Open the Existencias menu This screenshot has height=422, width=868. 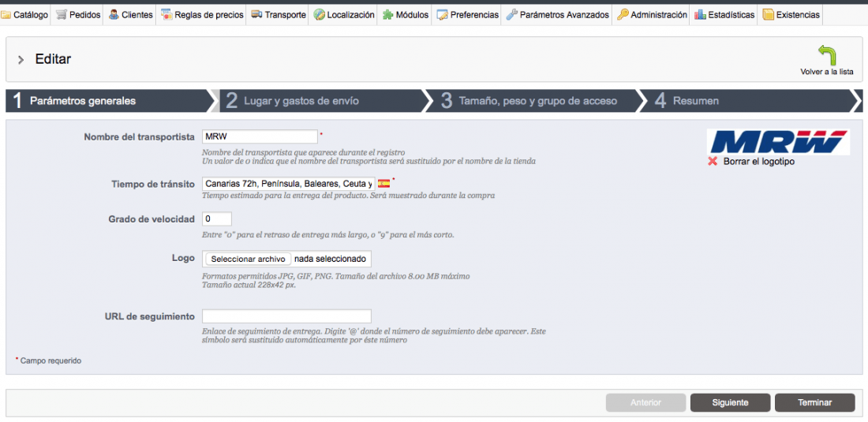click(x=791, y=15)
